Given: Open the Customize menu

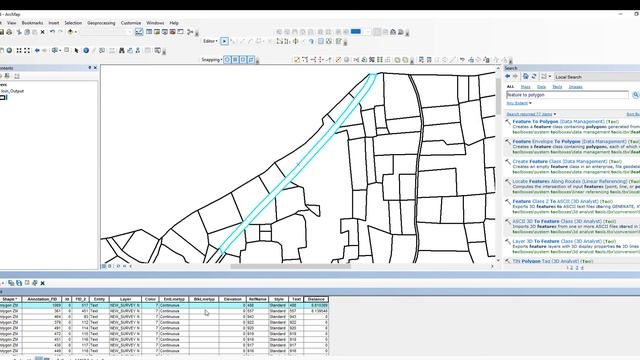Looking at the screenshot, I should [131, 23].
